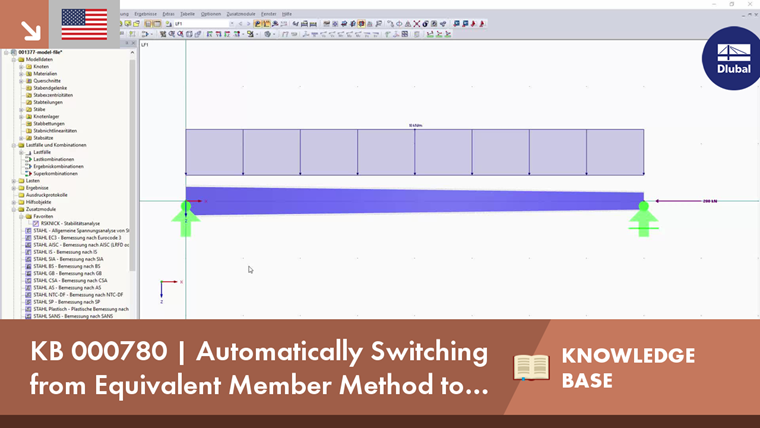Select the distributed load block
This screenshot has height=428, width=760.
[414, 152]
